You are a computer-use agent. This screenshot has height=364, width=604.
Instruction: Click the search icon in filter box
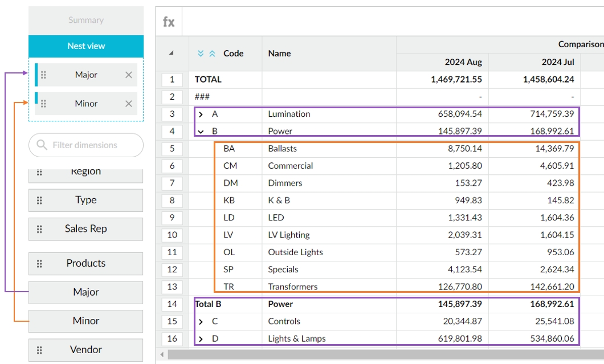(x=42, y=145)
